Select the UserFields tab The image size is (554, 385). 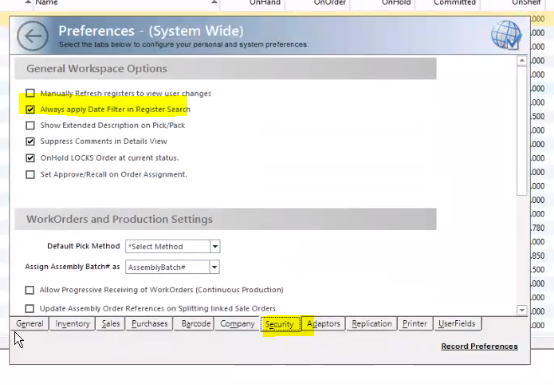tap(457, 324)
